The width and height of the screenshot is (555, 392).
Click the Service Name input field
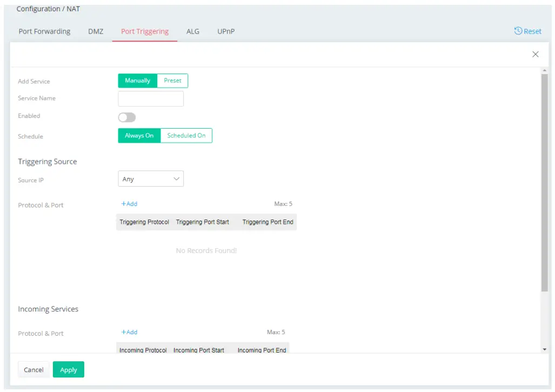click(151, 98)
